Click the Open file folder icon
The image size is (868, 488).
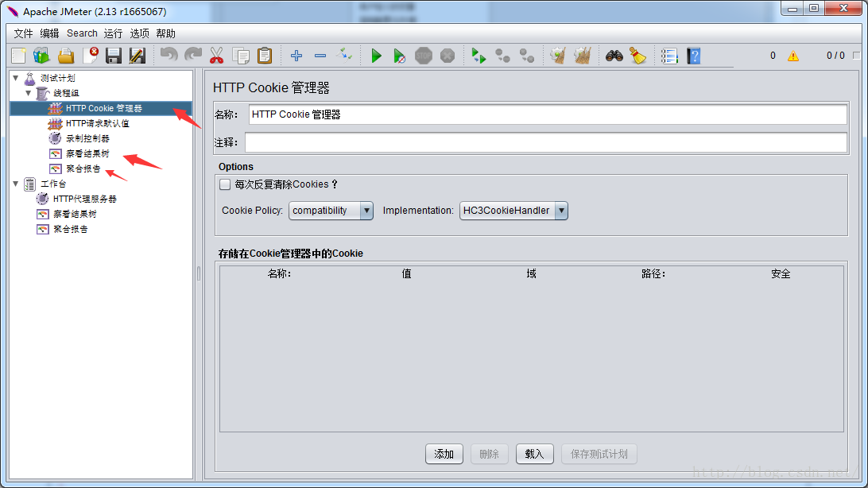[x=66, y=56]
